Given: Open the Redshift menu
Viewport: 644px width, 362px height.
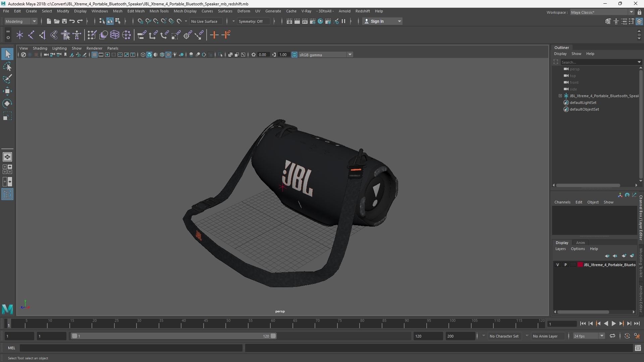Looking at the screenshot, I should click(363, 11).
